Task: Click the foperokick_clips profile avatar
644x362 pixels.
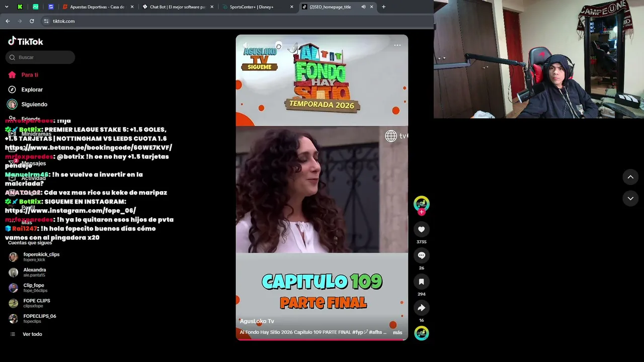Action: pyautogui.click(x=14, y=257)
